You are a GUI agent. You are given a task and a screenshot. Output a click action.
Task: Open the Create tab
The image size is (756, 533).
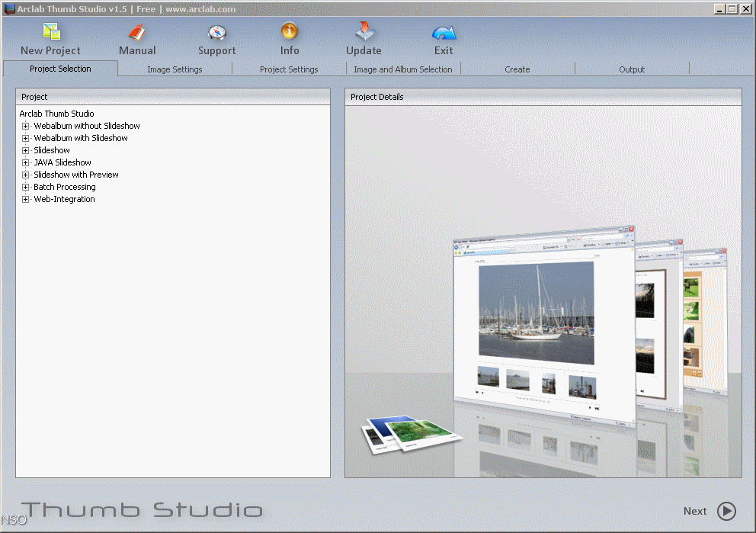click(x=517, y=69)
